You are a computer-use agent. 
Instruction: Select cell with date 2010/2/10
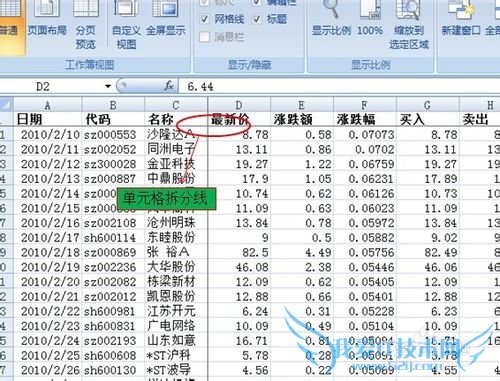(x=47, y=135)
